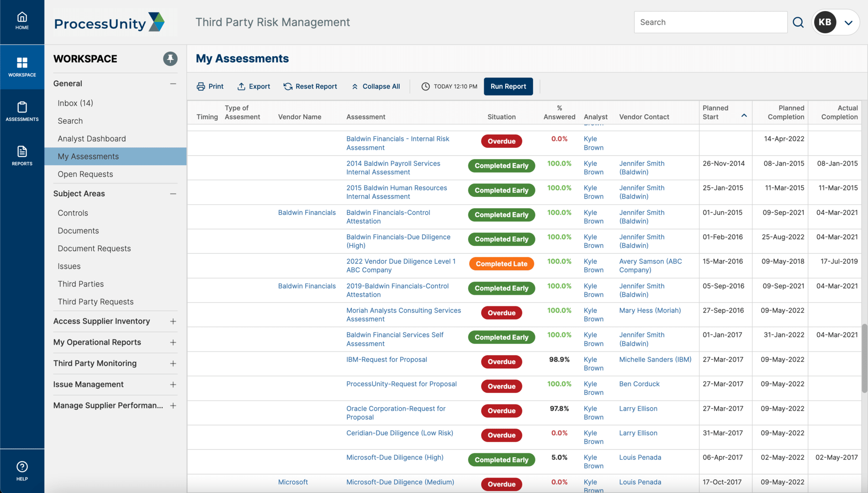Click the % Answered column header
The width and height of the screenshot is (868, 493).
tap(559, 112)
